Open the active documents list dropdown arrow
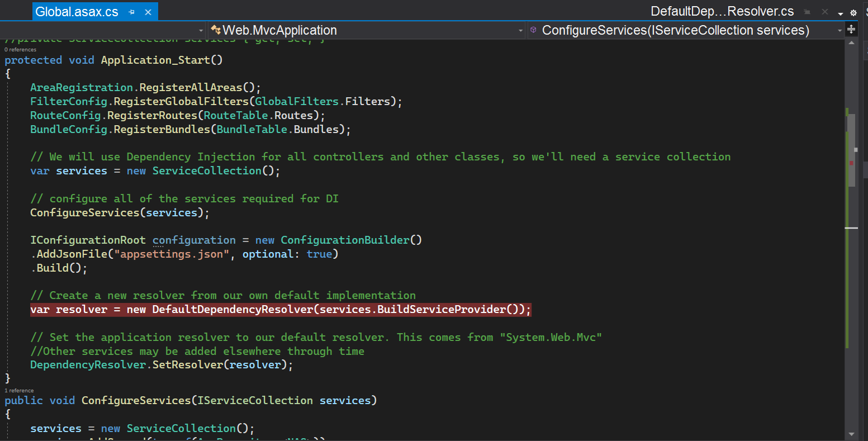The image size is (868, 441). tap(841, 13)
